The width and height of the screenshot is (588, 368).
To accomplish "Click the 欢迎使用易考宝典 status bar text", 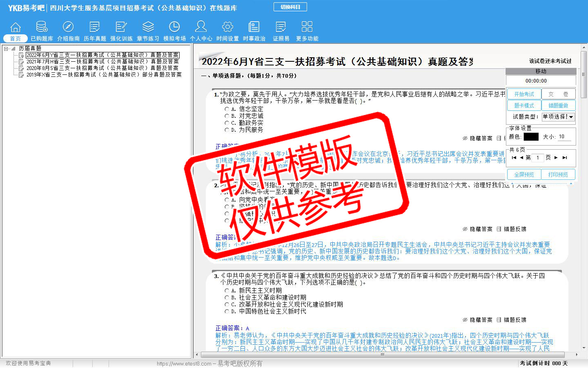I will [x=28, y=363].
